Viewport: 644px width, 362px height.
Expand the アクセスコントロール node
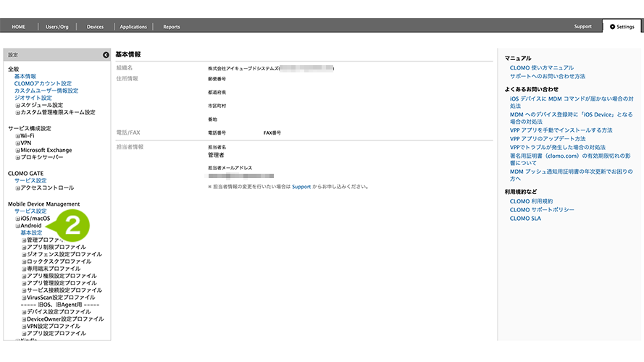click(x=17, y=188)
